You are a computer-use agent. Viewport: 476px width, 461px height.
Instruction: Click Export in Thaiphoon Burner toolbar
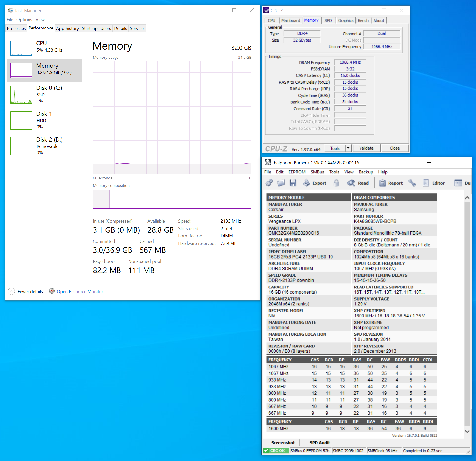(x=315, y=183)
